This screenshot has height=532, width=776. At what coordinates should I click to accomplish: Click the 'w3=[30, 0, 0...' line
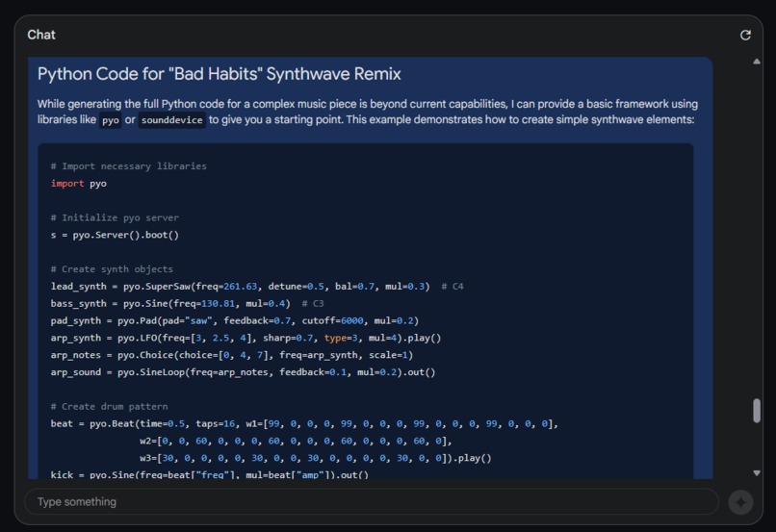pyautogui.click(x=315, y=458)
